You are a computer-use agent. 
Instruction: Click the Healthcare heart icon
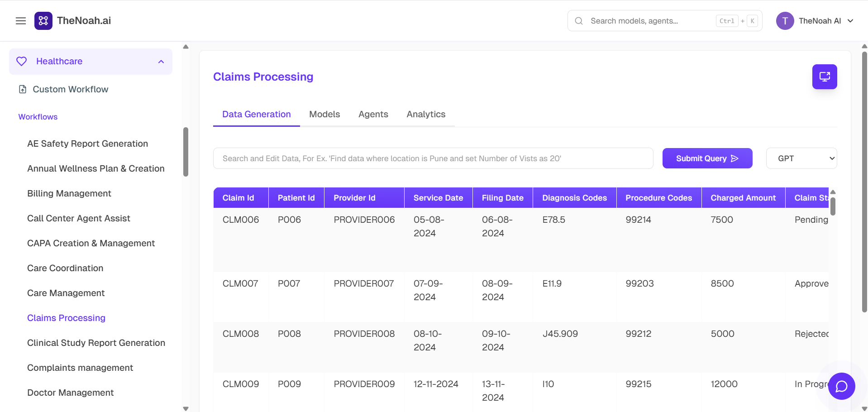(21, 61)
